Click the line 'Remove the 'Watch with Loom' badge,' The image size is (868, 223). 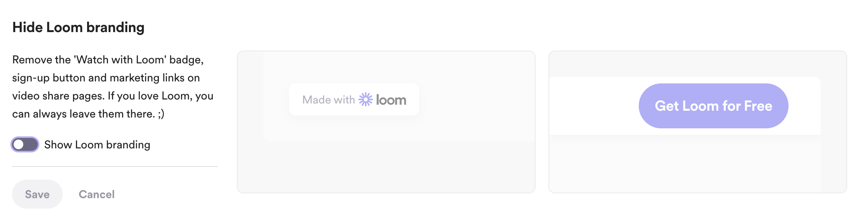[x=108, y=60]
